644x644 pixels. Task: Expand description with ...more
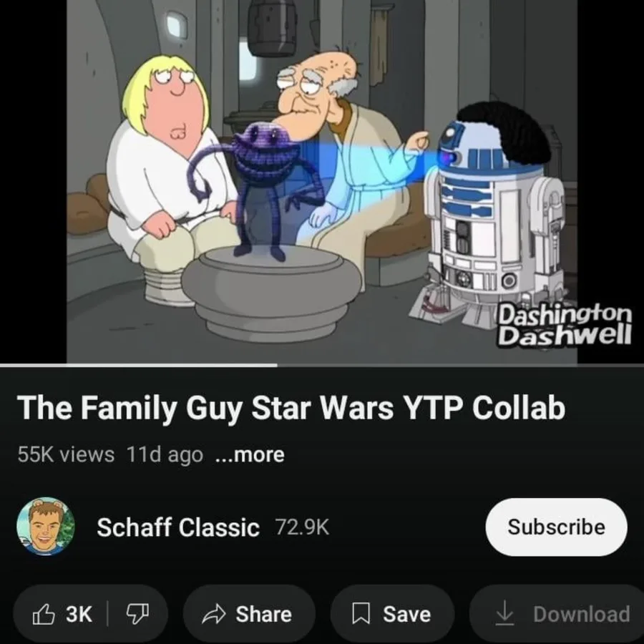(x=250, y=454)
